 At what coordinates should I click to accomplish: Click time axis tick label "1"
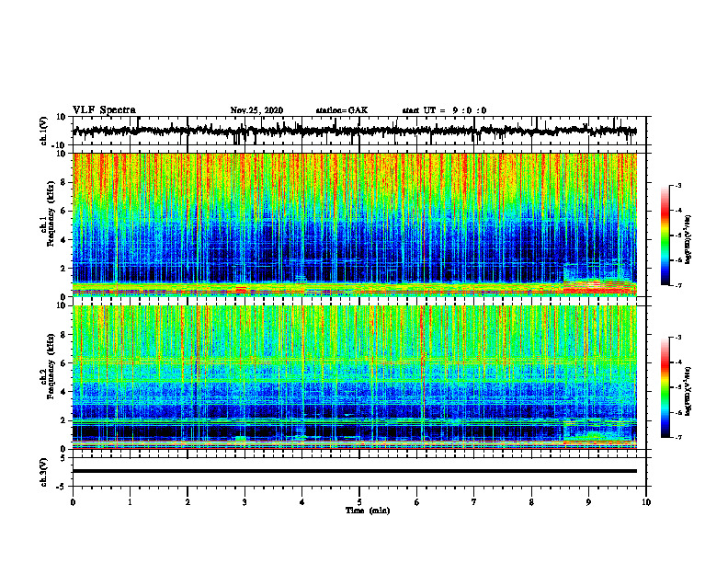pos(130,502)
